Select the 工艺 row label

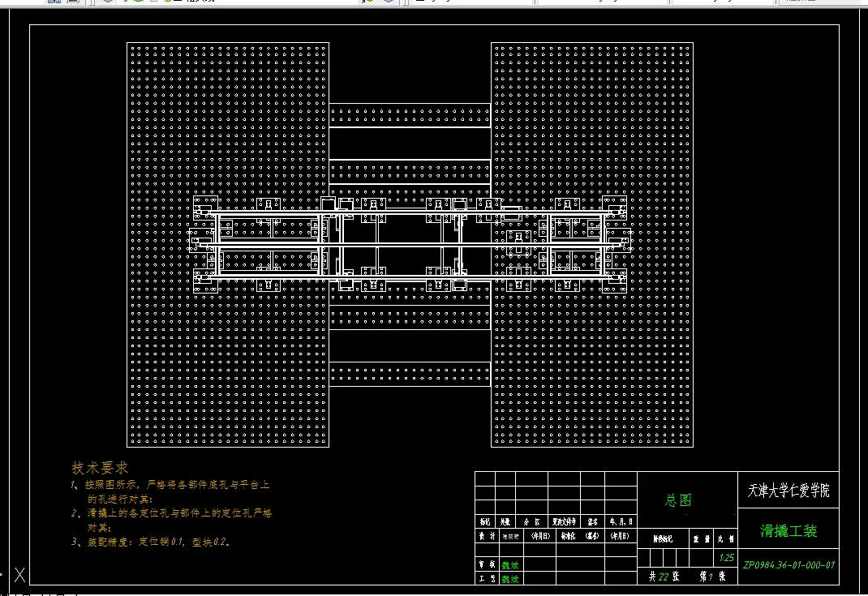point(488,578)
